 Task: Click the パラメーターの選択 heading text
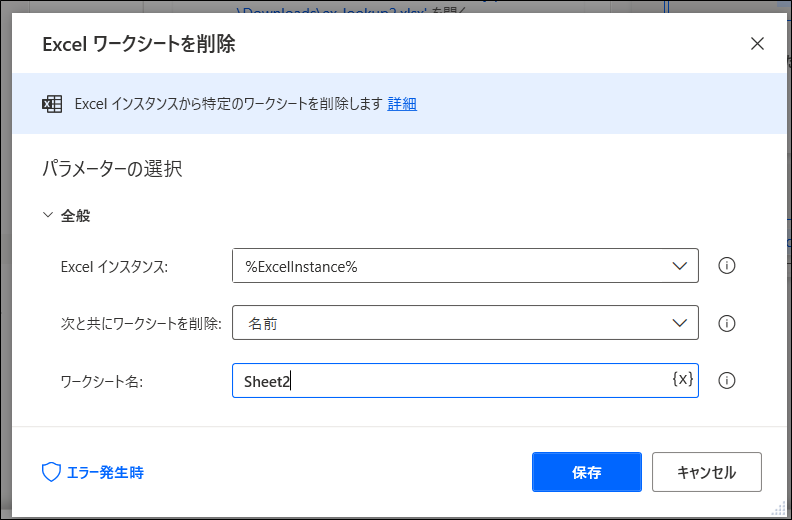tap(112, 169)
